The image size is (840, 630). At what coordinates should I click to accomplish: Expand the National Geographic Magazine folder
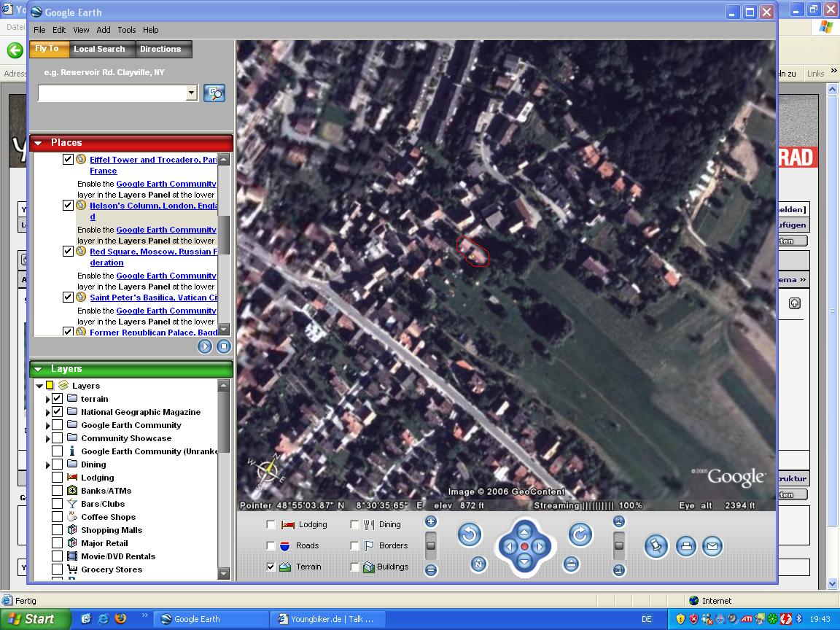47,412
